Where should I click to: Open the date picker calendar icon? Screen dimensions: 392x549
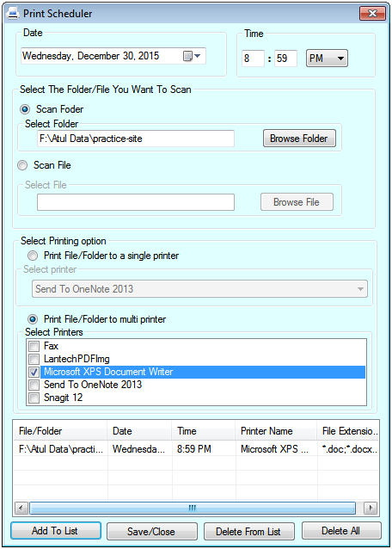click(x=192, y=56)
